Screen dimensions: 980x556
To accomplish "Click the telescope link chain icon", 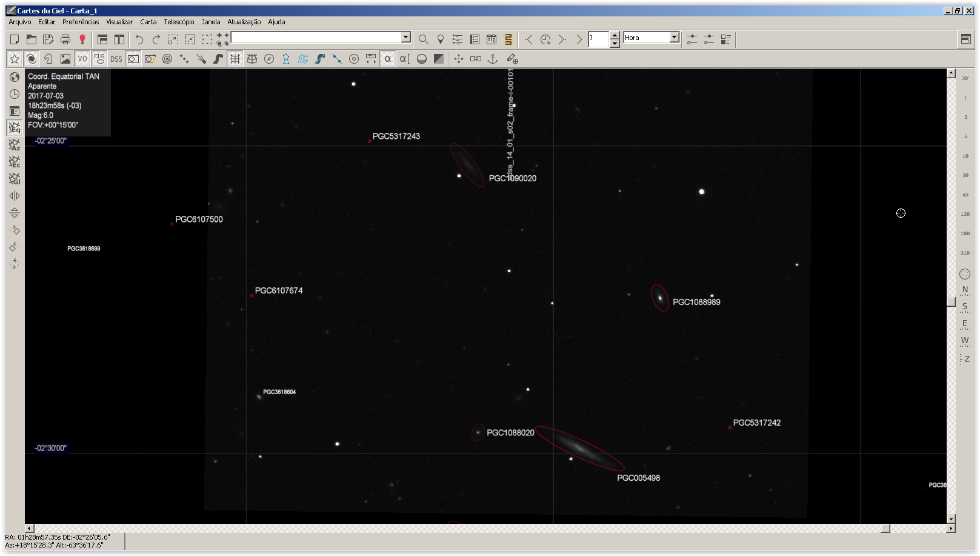I will (x=476, y=59).
